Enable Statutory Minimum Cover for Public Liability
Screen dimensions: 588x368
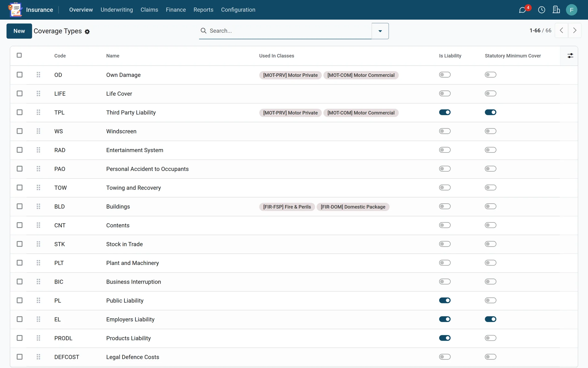click(x=490, y=301)
